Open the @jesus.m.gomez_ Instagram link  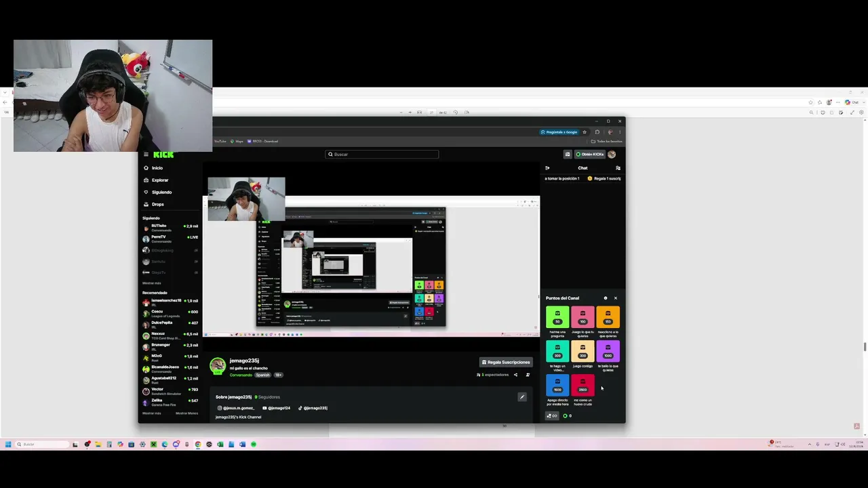point(236,408)
